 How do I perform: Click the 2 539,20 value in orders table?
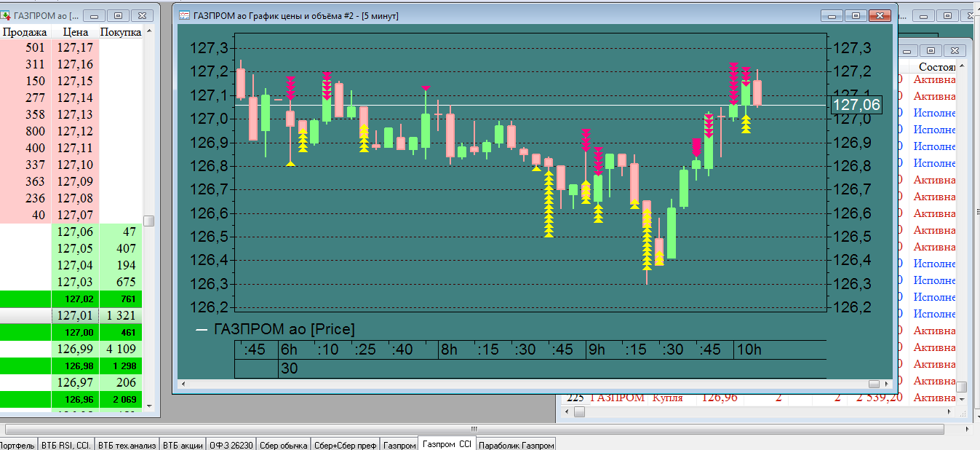tap(879, 398)
